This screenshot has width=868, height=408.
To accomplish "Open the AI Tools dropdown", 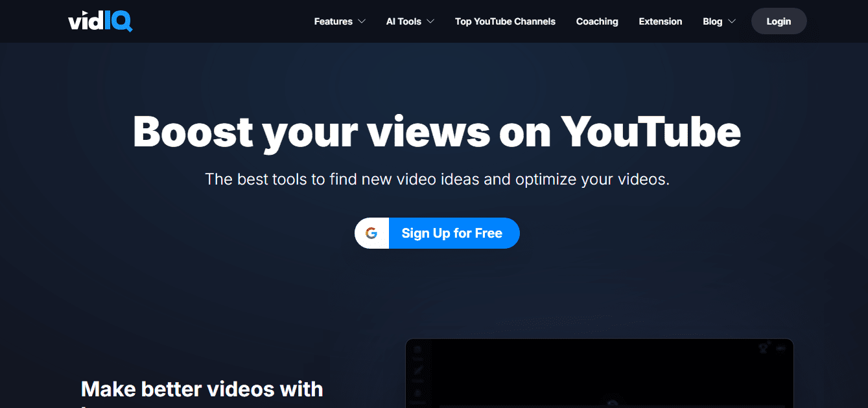I will [432, 21].
